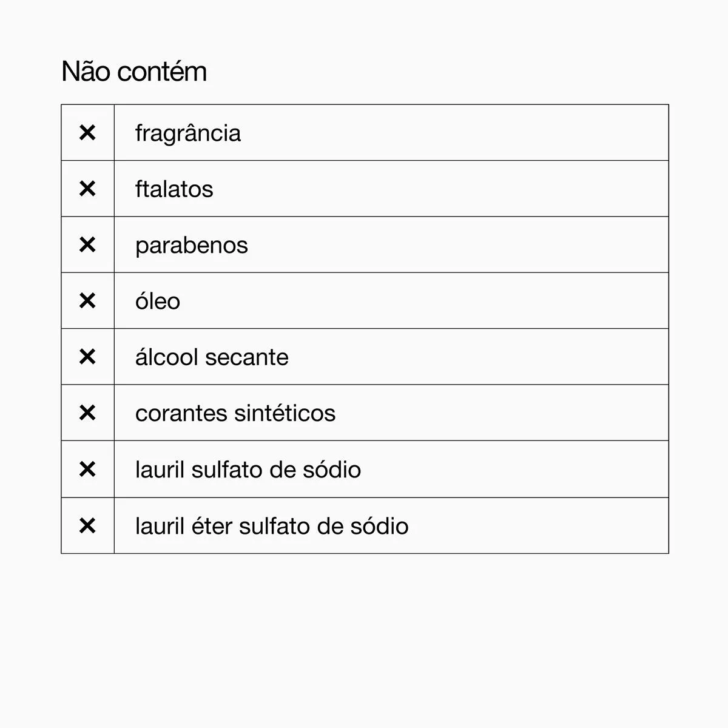Click the X icon beside lauril éter sulfato

[87, 525]
